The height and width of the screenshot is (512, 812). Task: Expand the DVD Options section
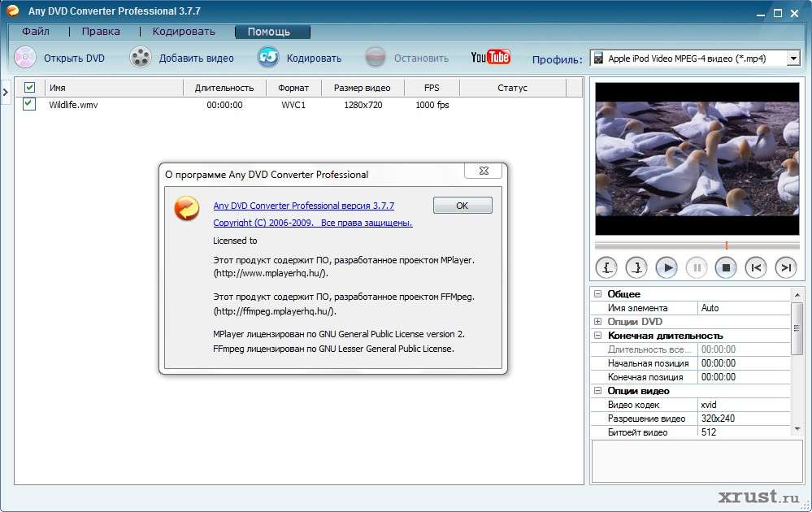[x=599, y=322]
